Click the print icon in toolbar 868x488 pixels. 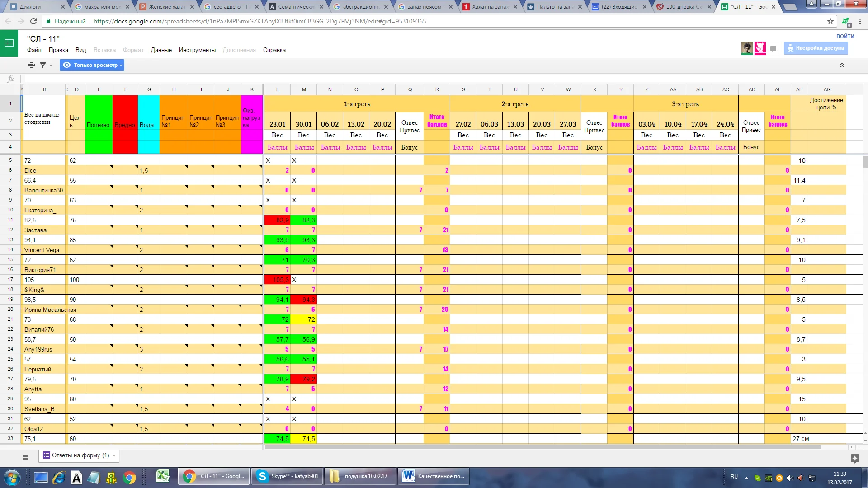[x=31, y=65]
